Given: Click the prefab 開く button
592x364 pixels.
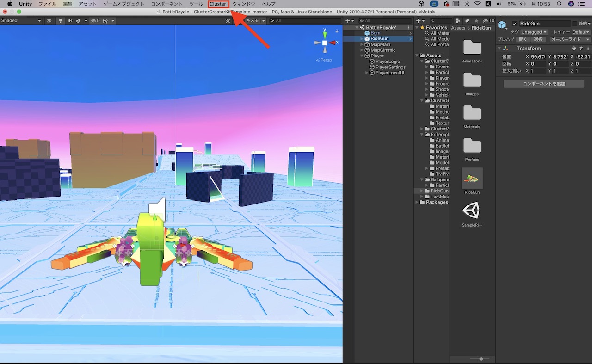Looking at the screenshot, I should (x=523, y=39).
